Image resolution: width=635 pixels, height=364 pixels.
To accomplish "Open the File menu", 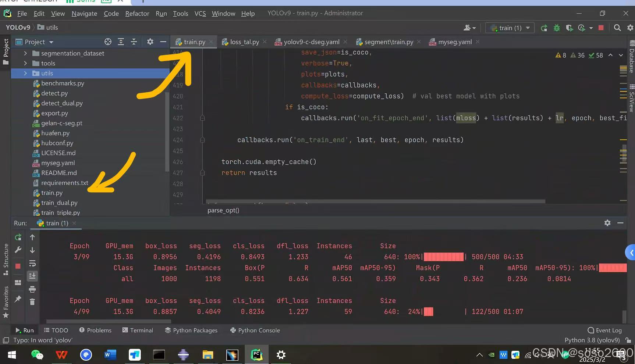I will (x=22, y=14).
